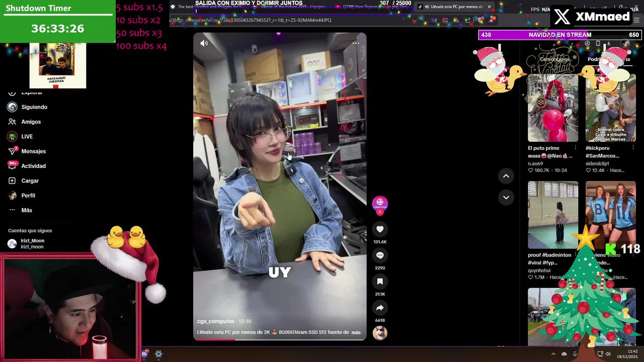This screenshot has height=362, width=644.
Task: Open the n.ao69 author name
Action: coord(535,163)
